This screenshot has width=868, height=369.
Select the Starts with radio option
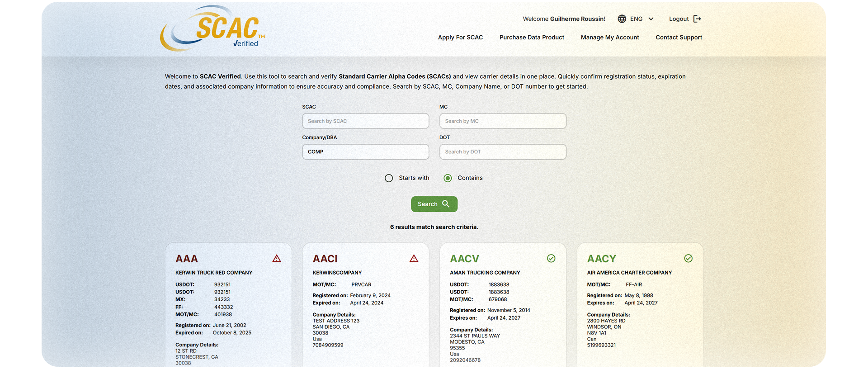[389, 178]
